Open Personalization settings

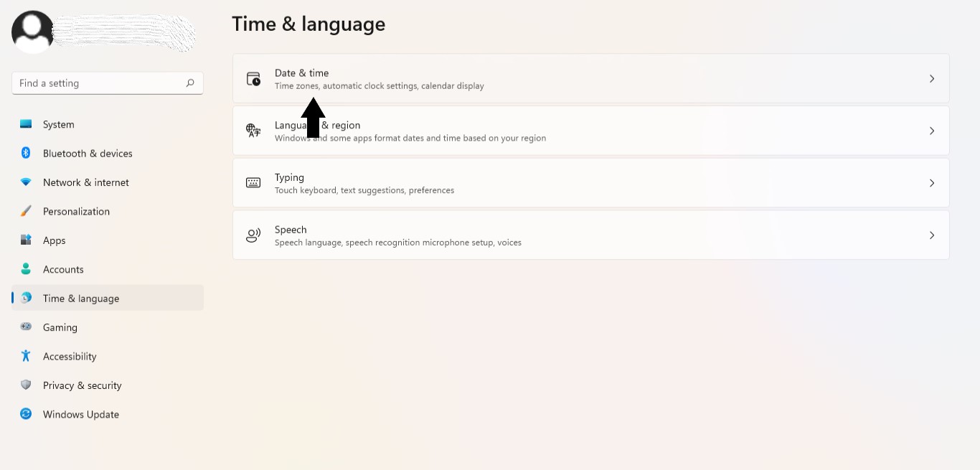pyautogui.click(x=108, y=211)
